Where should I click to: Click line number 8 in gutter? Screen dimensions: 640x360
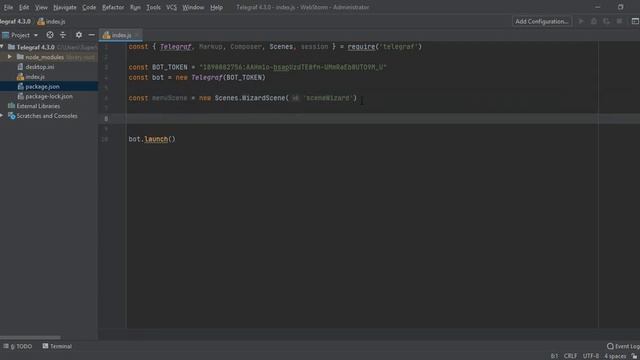point(106,119)
